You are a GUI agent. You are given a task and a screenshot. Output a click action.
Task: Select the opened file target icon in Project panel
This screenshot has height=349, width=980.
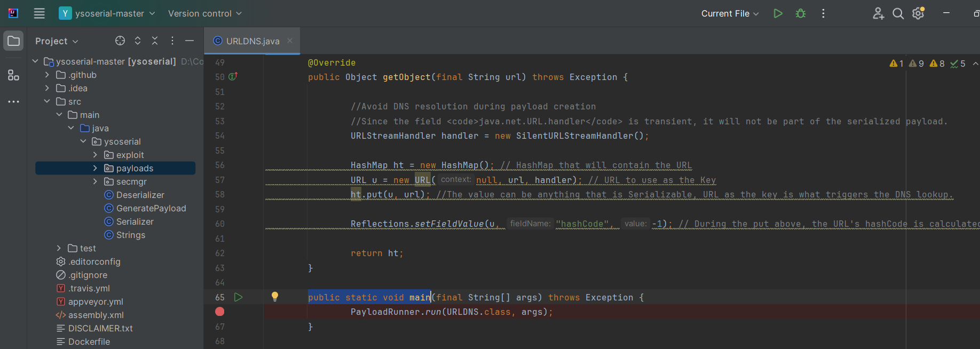click(x=120, y=41)
